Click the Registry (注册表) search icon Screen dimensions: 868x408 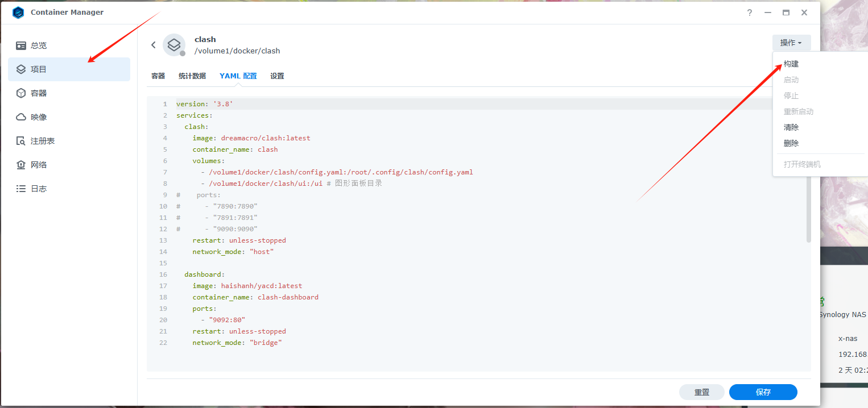point(21,141)
